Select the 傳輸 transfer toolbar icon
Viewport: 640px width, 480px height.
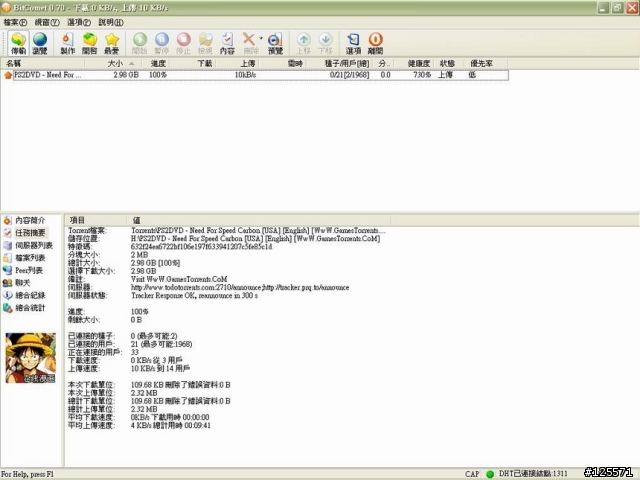pyautogui.click(x=18, y=43)
